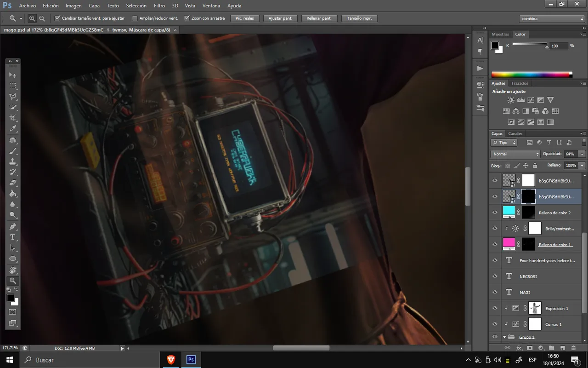Click the Zoom In magnifier in options bar
Screen dimensions: 588x368
click(x=32, y=18)
